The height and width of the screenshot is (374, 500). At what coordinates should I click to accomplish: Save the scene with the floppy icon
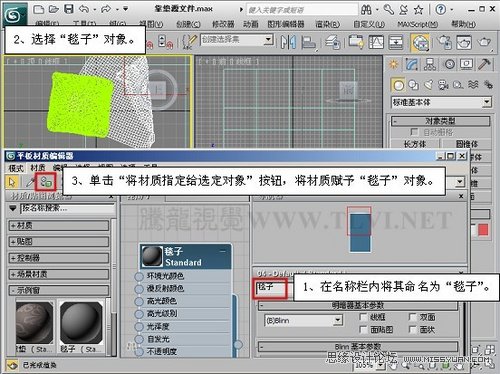tap(69, 9)
